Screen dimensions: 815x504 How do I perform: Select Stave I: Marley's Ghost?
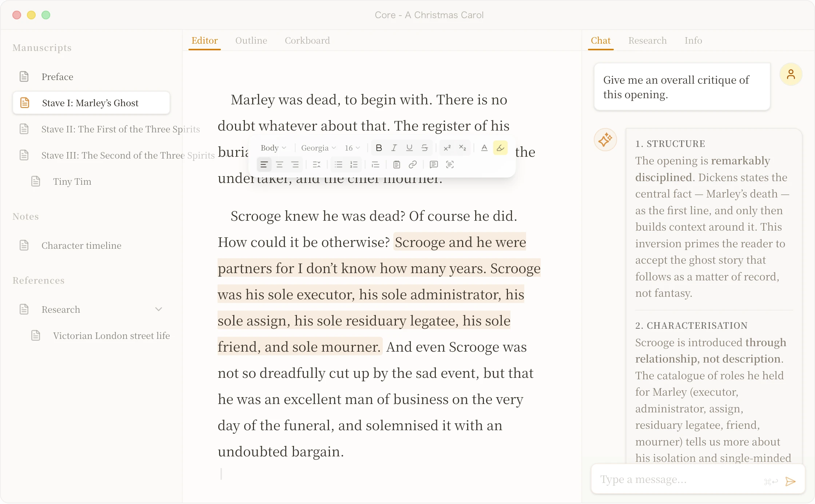[91, 103]
